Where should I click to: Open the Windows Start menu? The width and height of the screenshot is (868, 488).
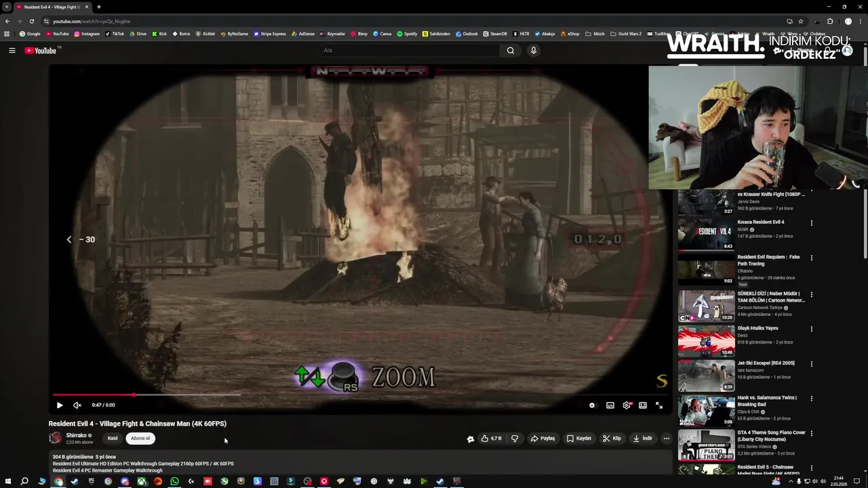(7, 481)
